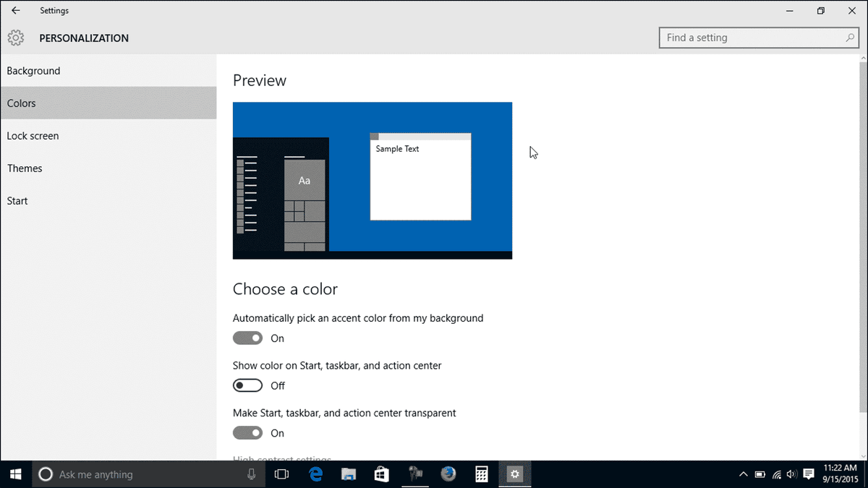
Task: Select Themes in the sidebar
Action: coord(25,168)
